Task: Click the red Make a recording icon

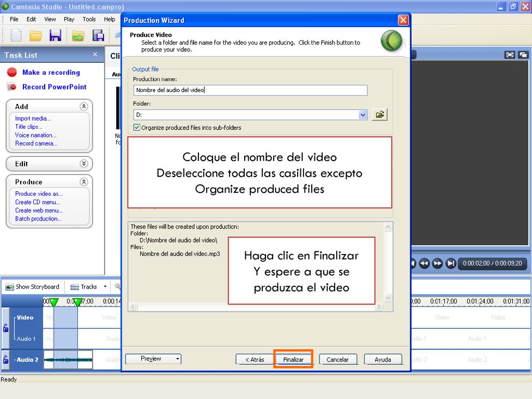Action: [x=12, y=72]
